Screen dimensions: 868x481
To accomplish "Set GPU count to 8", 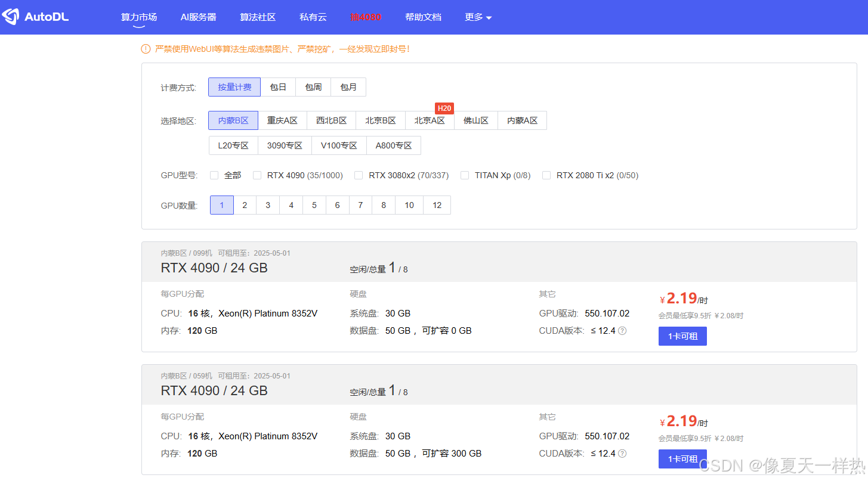I will point(384,205).
